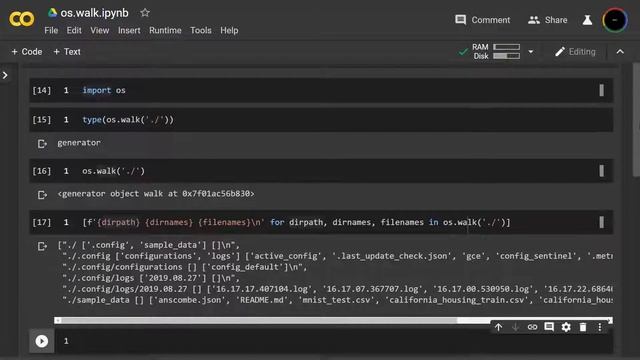Clear the output of cell 17

click(x=42, y=246)
